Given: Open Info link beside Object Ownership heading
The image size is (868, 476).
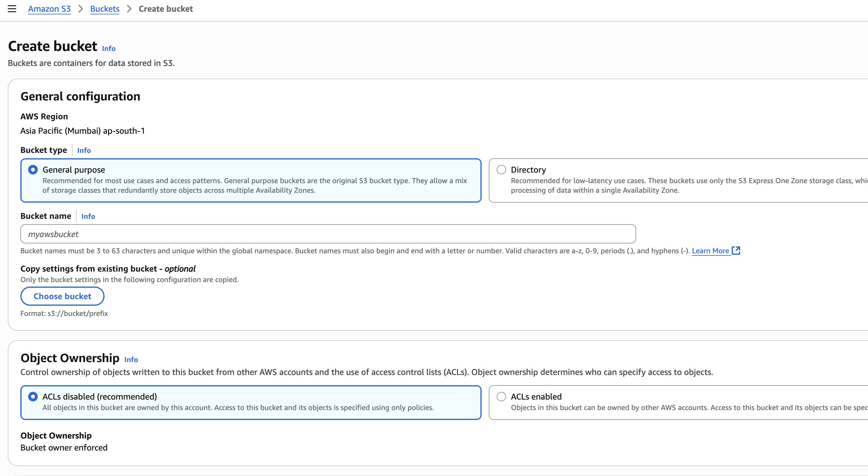Looking at the screenshot, I should [131, 360].
